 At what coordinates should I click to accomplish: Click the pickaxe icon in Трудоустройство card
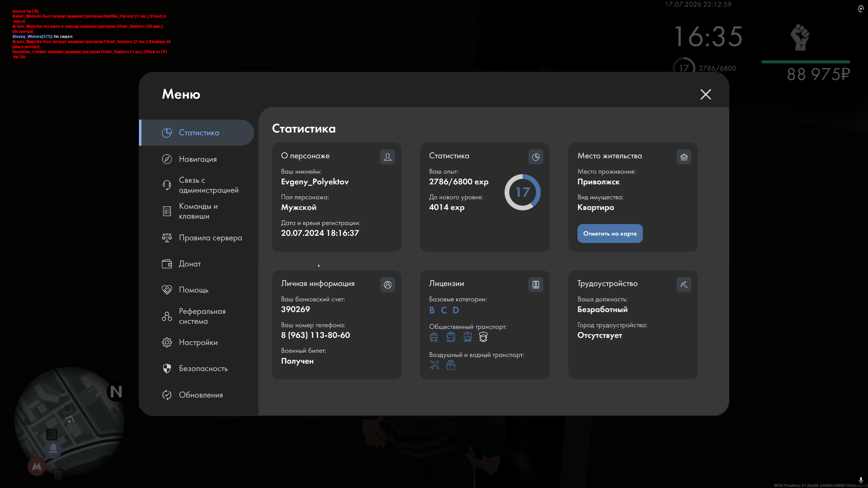click(684, 285)
